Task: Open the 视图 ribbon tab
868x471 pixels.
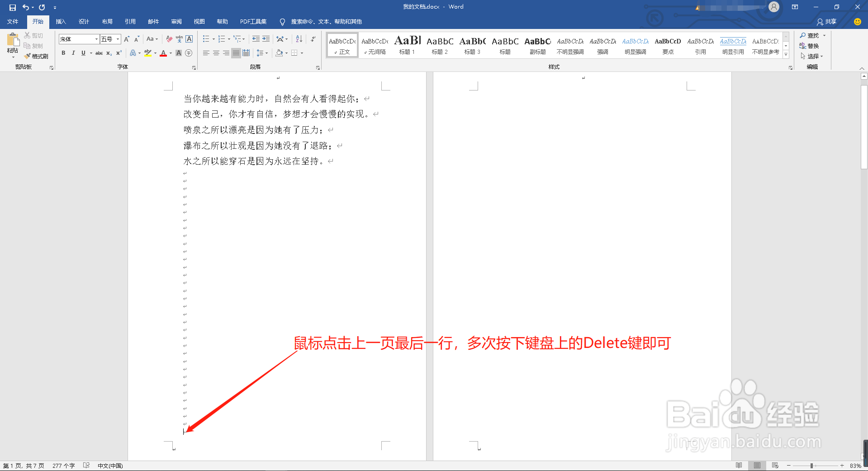Action: pyautogui.click(x=199, y=21)
